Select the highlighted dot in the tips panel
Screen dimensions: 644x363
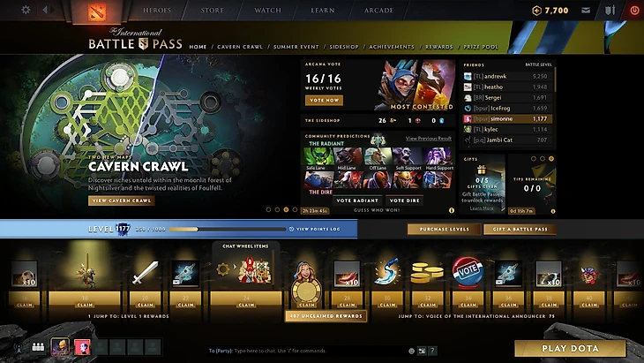point(551,159)
